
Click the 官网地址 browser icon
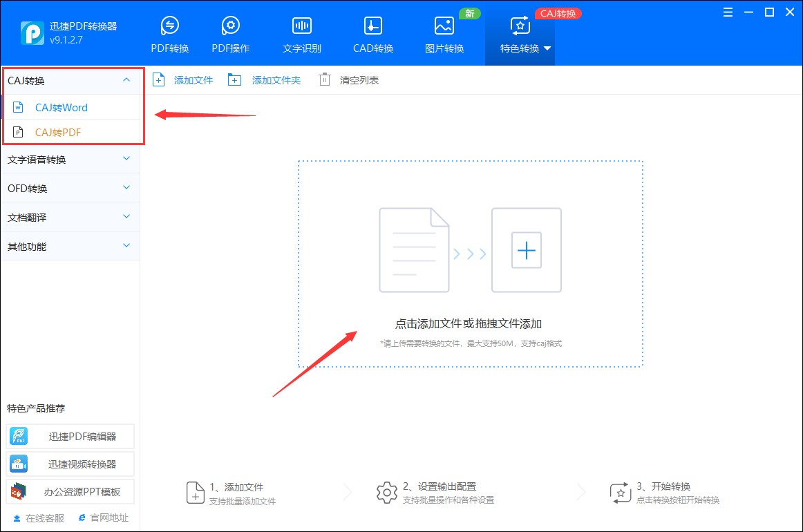click(x=82, y=518)
